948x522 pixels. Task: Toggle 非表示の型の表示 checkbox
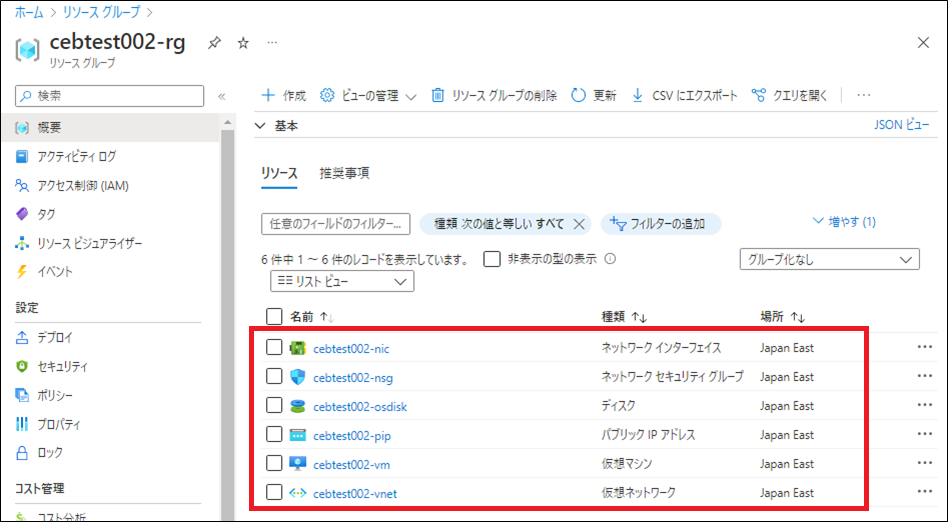pos(492,259)
